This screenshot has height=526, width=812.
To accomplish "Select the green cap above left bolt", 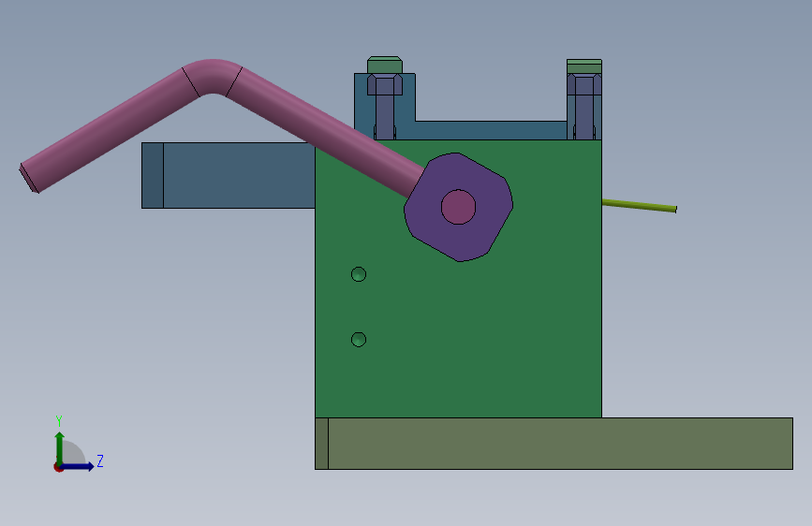I will pyautogui.click(x=385, y=65).
